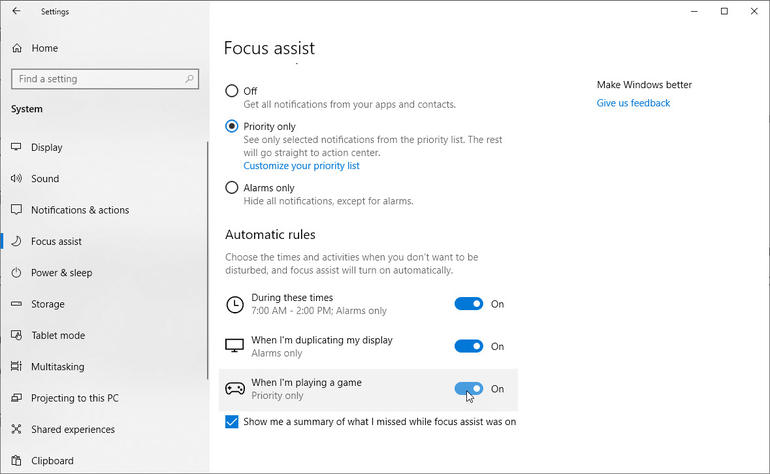Click the Clipboard icon
The height and width of the screenshot is (474, 770).
coord(16,461)
